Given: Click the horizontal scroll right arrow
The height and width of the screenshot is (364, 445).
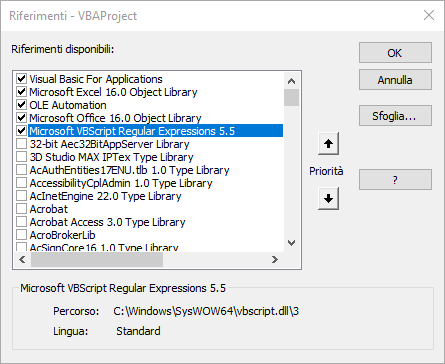Looking at the screenshot, I should tap(275, 259).
